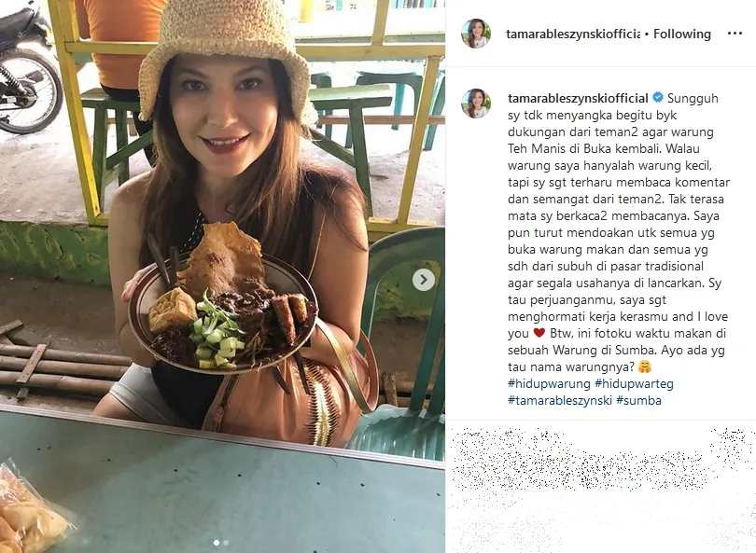
Task: Click the woman's photo with food plate
Action: pyautogui.click(x=222, y=276)
